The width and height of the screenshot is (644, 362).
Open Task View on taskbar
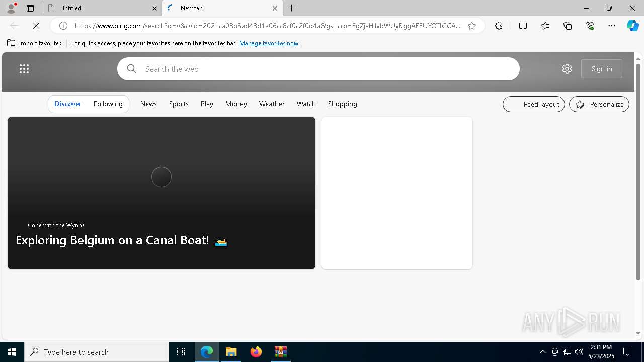click(x=181, y=352)
